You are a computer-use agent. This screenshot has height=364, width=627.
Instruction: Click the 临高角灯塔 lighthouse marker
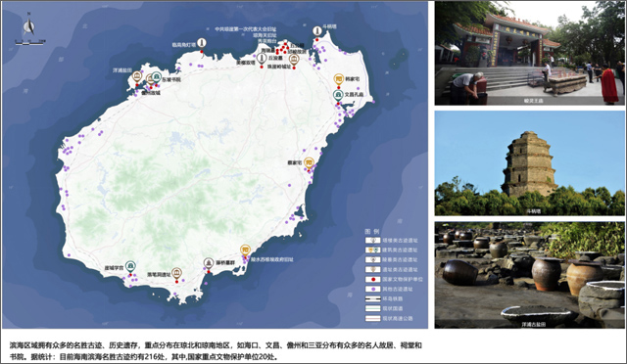[202, 44]
